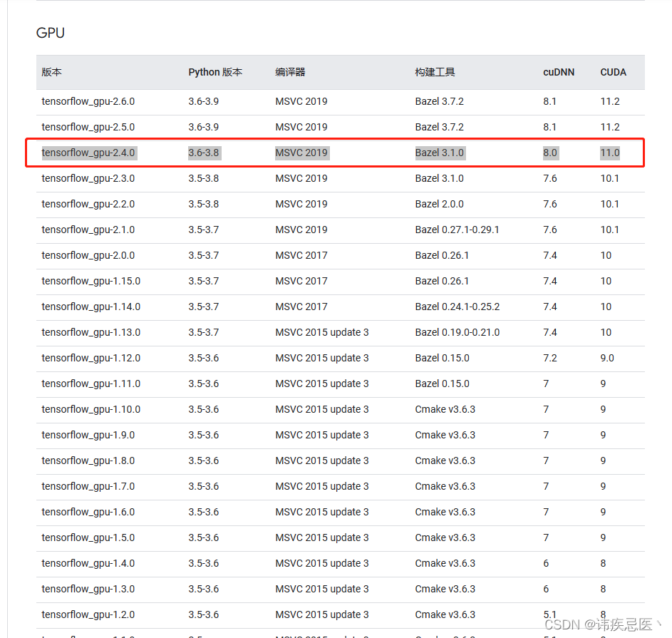Click CUDA 11.2 in the 2.5.0 row
The image size is (672, 638).
coord(610,128)
